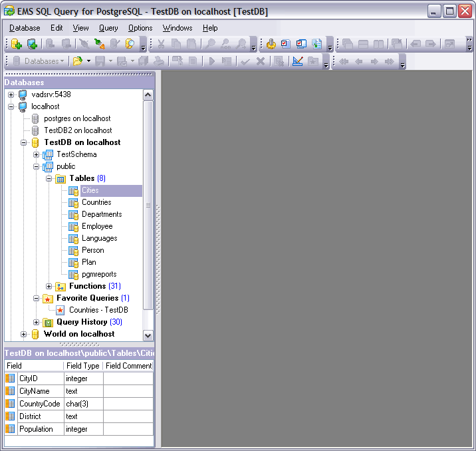The height and width of the screenshot is (451, 476).
Task: Open the dropdown arrow beside Open Query
Action: click(x=87, y=61)
